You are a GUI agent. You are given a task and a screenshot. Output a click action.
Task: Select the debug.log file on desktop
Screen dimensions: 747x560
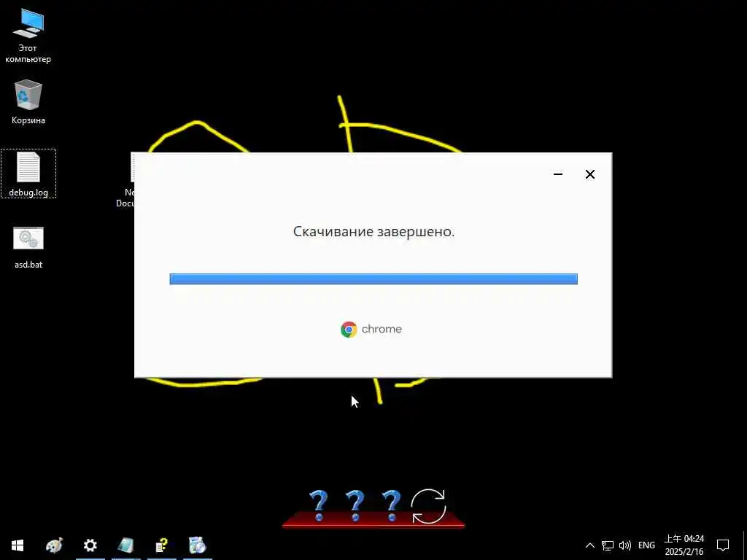[28, 174]
